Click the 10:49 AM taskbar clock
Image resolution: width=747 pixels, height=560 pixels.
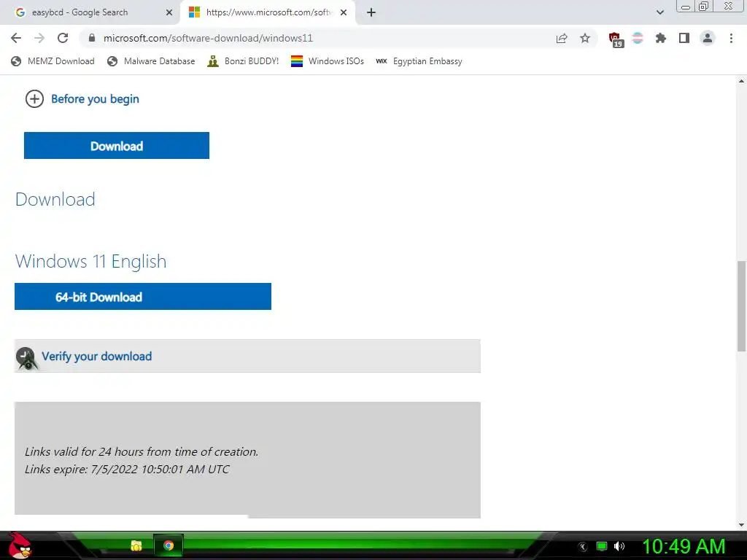click(684, 546)
